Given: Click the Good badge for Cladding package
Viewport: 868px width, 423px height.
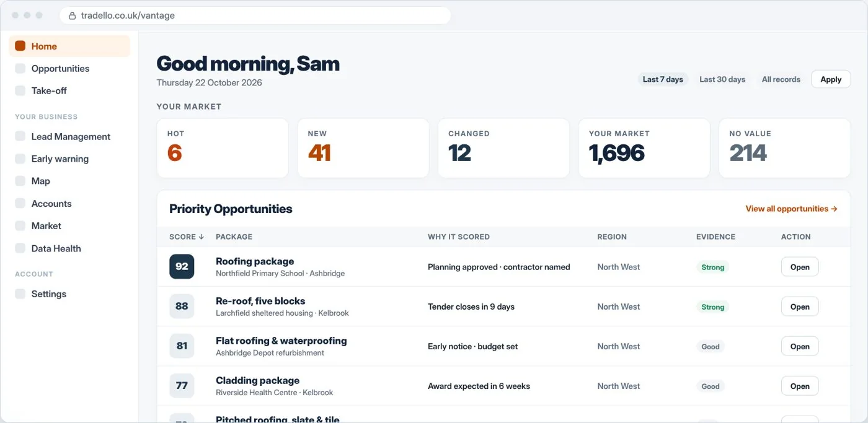Looking at the screenshot, I should point(711,386).
